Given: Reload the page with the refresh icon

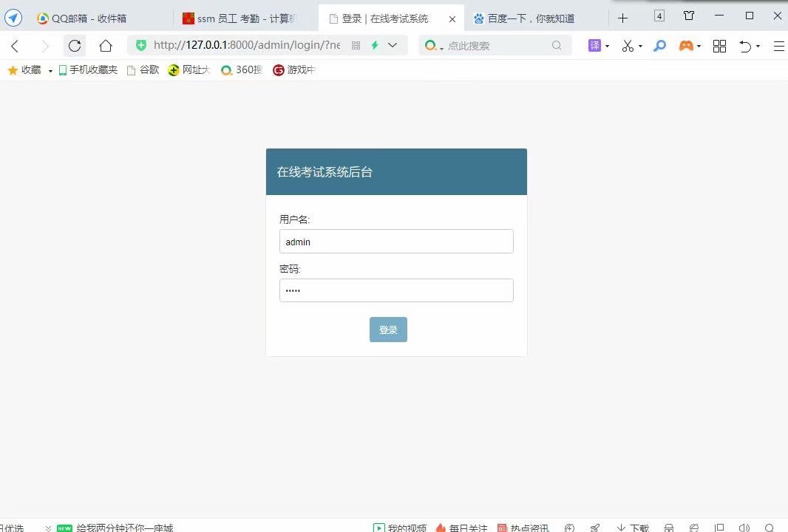Looking at the screenshot, I should 75,46.
